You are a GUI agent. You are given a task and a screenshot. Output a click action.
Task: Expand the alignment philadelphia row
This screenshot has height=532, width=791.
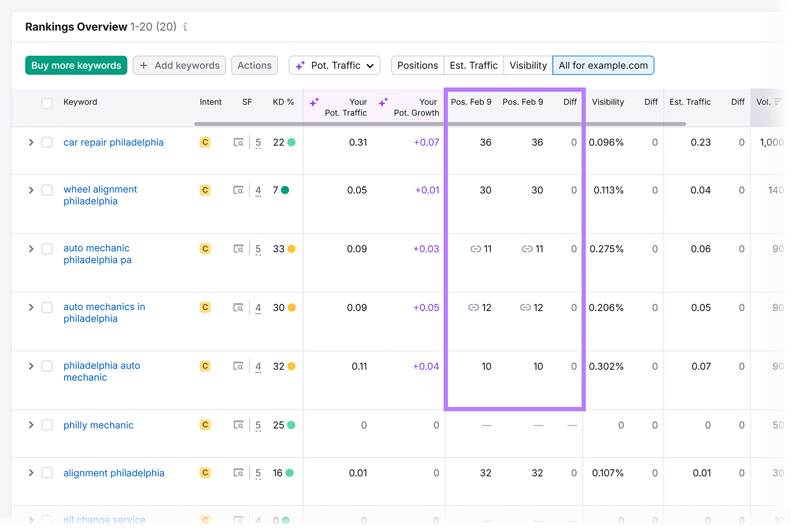31,473
